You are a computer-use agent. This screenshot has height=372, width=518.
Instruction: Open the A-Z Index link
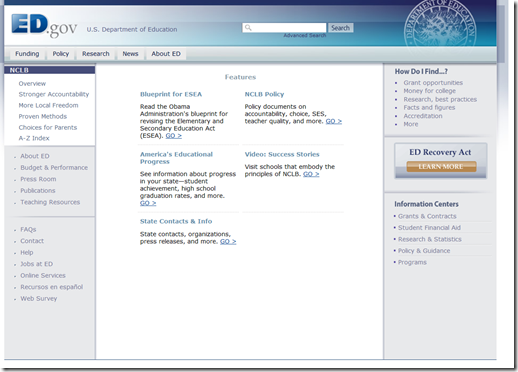tap(34, 138)
